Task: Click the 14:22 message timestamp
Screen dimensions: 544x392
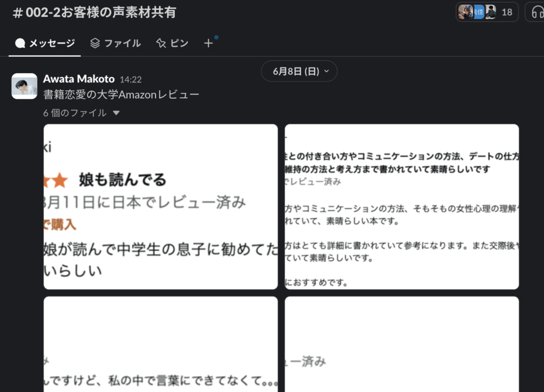Action: tap(131, 80)
